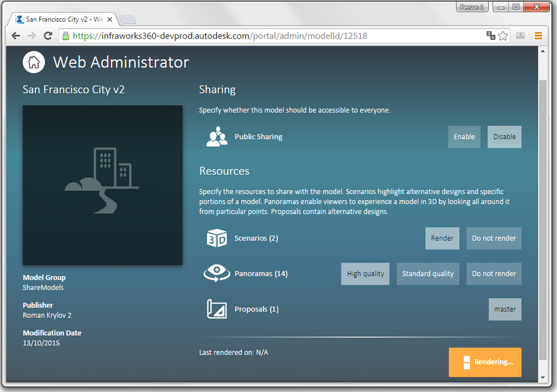Viewport: 557px width, 392px height.
Task: Click the Proposals blueprint icon
Action: tap(217, 309)
